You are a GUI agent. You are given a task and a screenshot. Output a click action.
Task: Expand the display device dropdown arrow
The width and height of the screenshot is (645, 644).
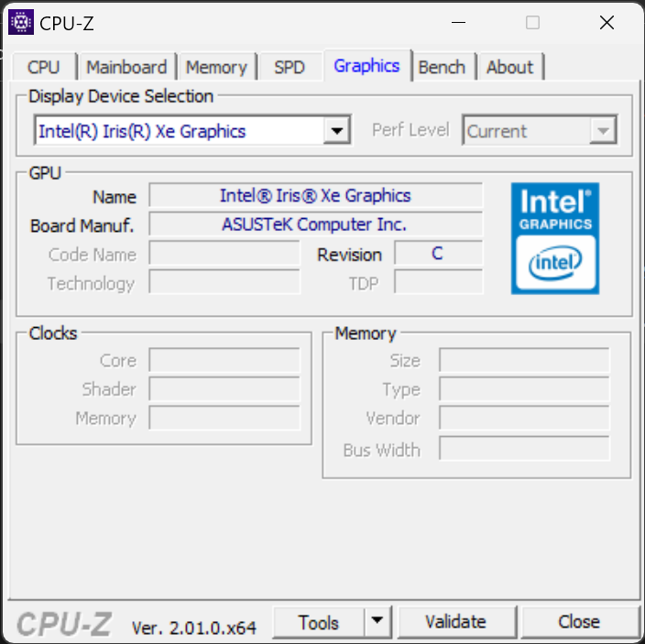[337, 131]
